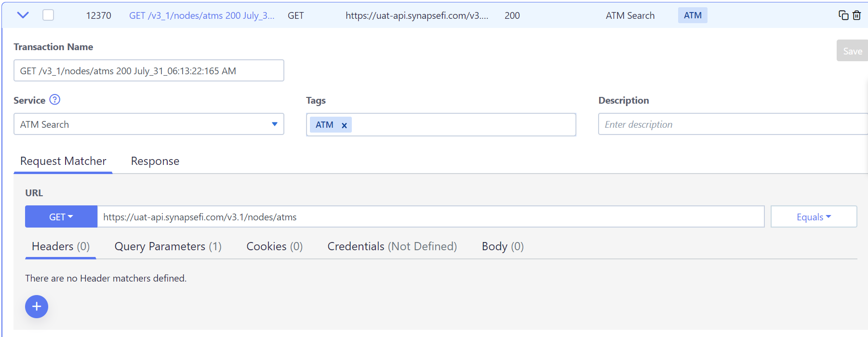Tick the transaction 12370 checkbox
The image size is (868, 337).
coord(48,15)
